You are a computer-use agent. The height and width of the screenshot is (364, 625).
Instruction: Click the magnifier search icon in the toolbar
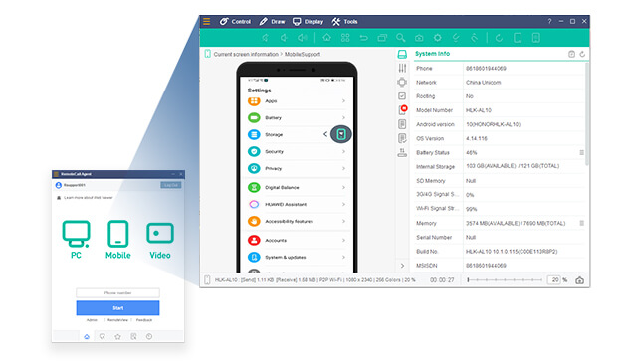pos(401,38)
